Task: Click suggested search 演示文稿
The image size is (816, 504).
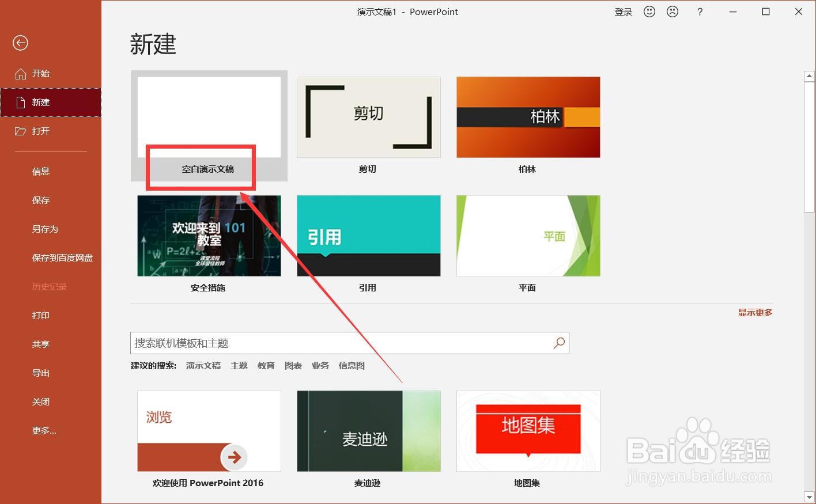Action: (x=203, y=366)
